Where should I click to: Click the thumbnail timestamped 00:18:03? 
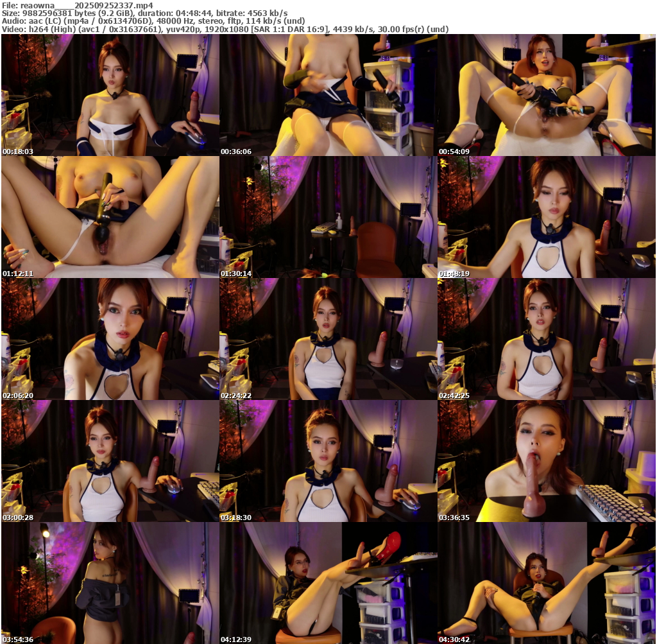point(110,95)
